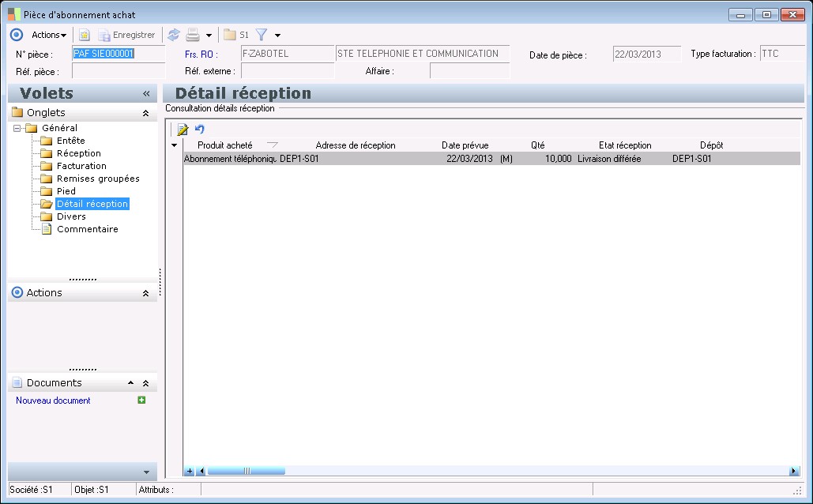Viewport: 813px width, 504px height.
Task: Click the 22/03/2013 date cell in grid
Action: [469, 159]
